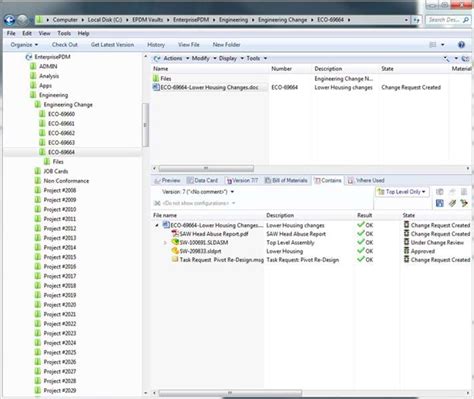Click the green Files folder icon in file list
474x399 pixels.
click(156, 79)
